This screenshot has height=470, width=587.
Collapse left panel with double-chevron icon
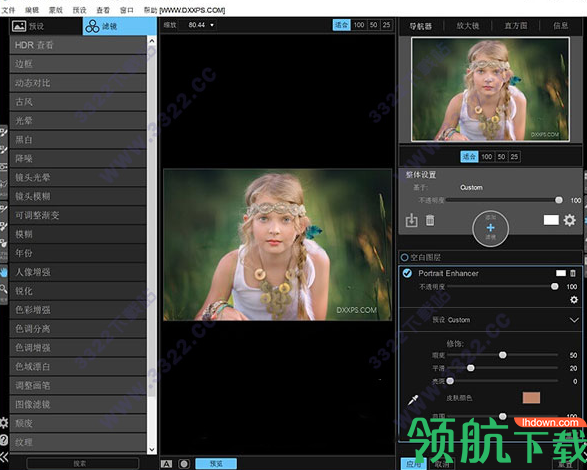click(4, 457)
